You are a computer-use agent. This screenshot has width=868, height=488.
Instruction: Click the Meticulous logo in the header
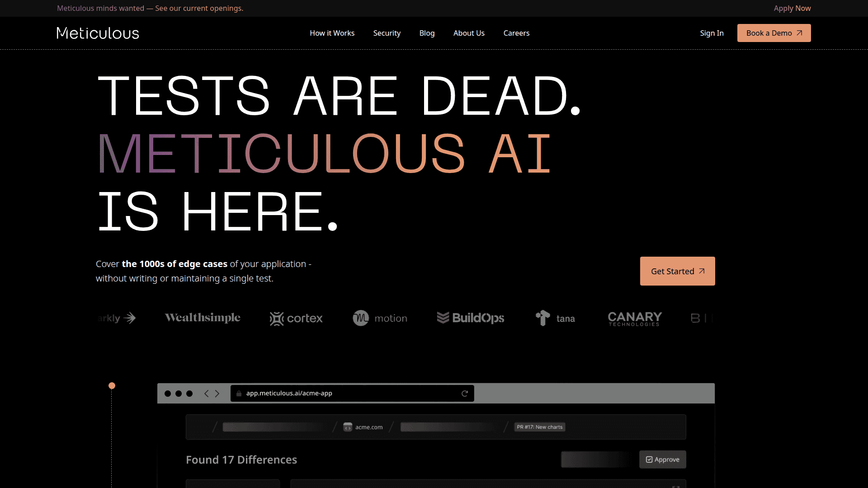tap(98, 33)
